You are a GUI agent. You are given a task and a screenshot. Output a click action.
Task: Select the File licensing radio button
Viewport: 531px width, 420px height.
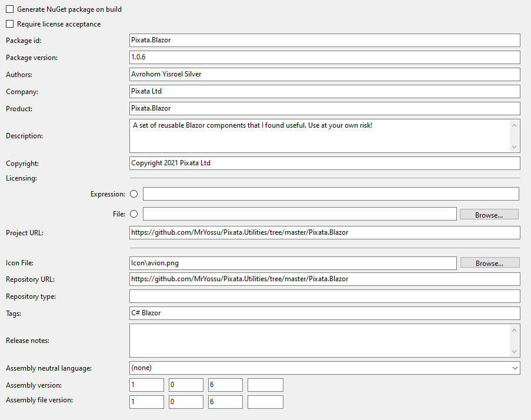[x=133, y=214]
